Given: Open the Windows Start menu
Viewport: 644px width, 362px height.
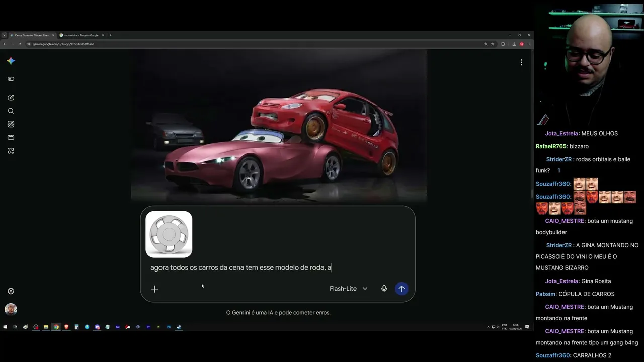Looking at the screenshot, I should pyautogui.click(x=5, y=327).
